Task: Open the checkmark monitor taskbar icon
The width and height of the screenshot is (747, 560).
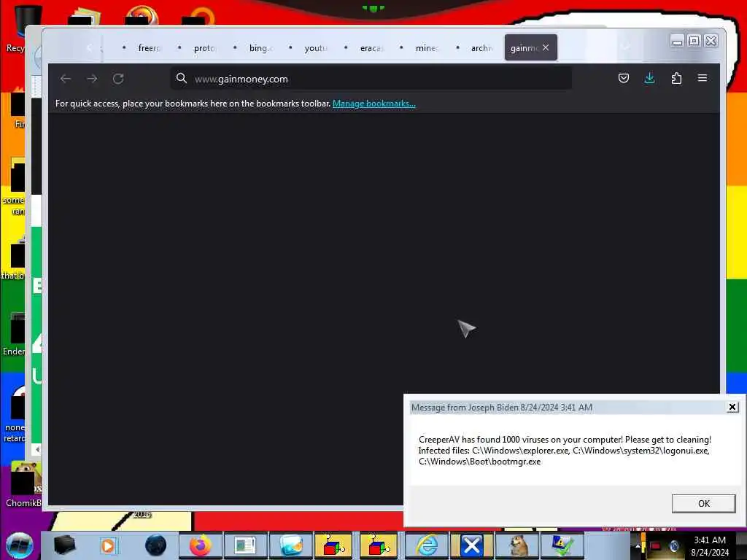Action: 562,545
